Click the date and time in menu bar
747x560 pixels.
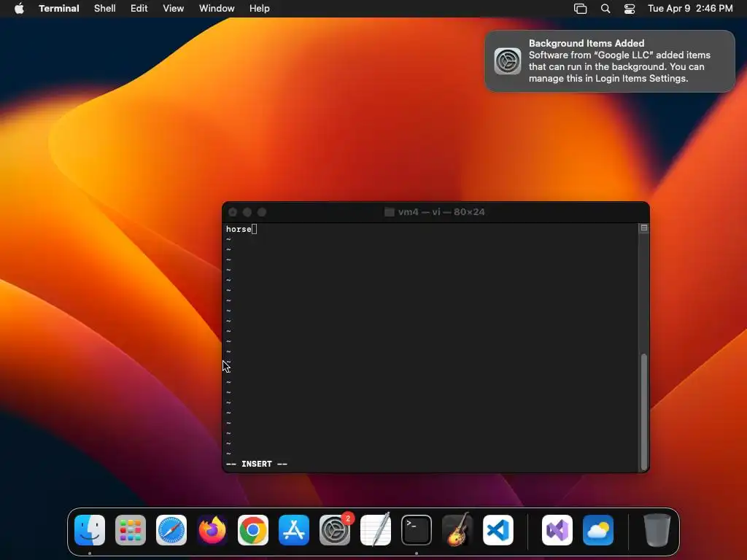tap(690, 9)
